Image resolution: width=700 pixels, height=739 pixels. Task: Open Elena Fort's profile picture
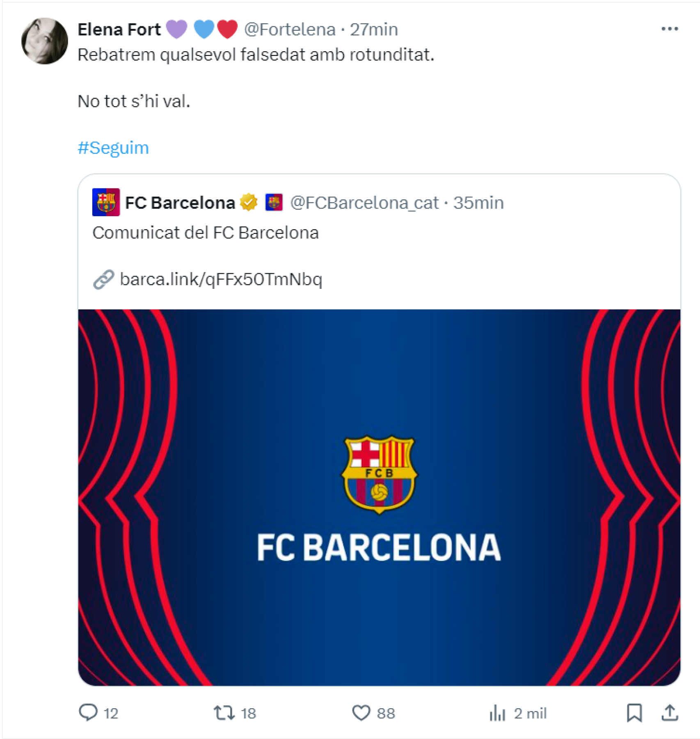(45, 41)
